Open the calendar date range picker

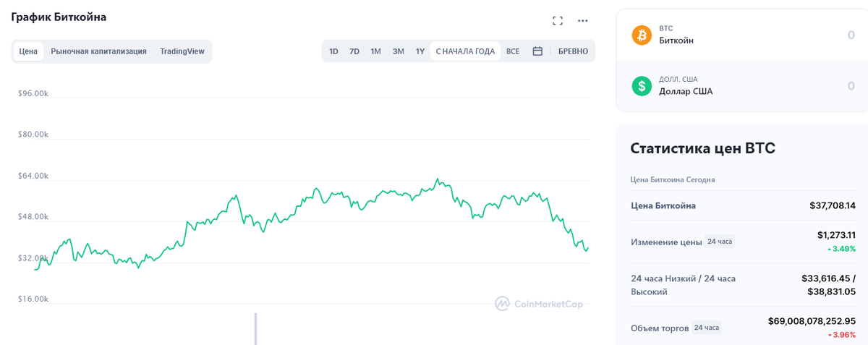(537, 51)
